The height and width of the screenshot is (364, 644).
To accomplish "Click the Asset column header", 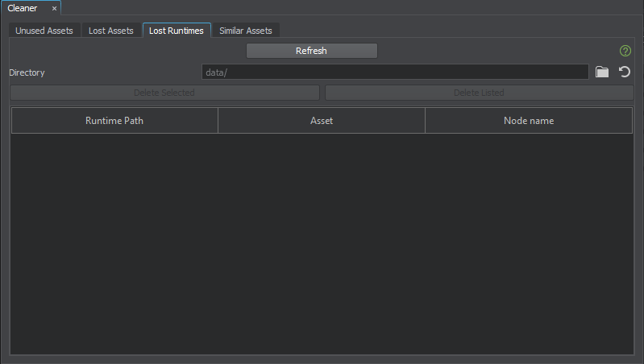I will 322,121.
